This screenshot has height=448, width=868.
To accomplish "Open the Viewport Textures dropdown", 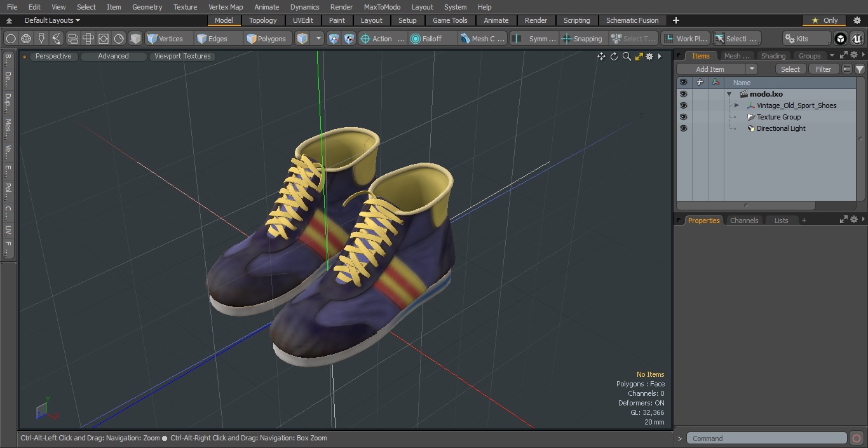I will coord(182,57).
